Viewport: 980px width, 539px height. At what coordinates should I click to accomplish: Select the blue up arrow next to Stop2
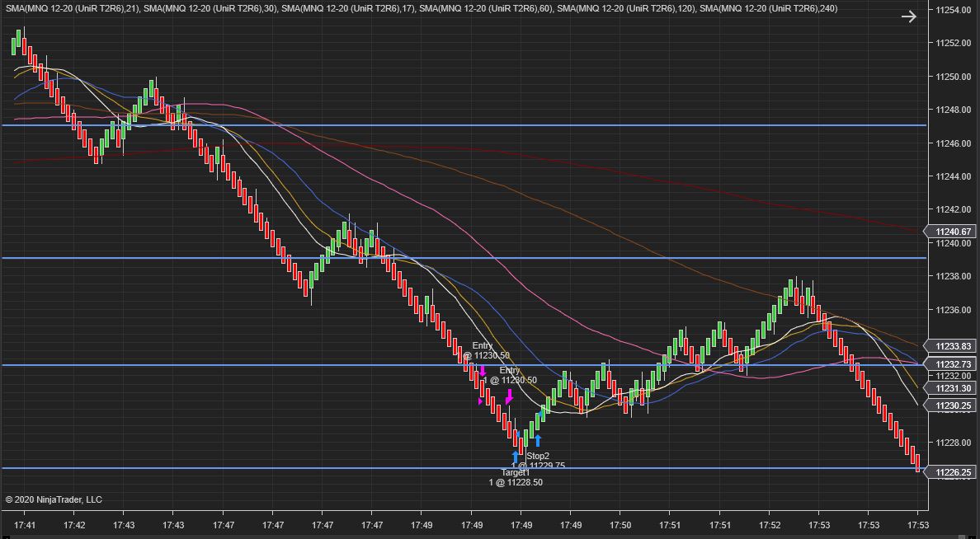[x=538, y=440]
